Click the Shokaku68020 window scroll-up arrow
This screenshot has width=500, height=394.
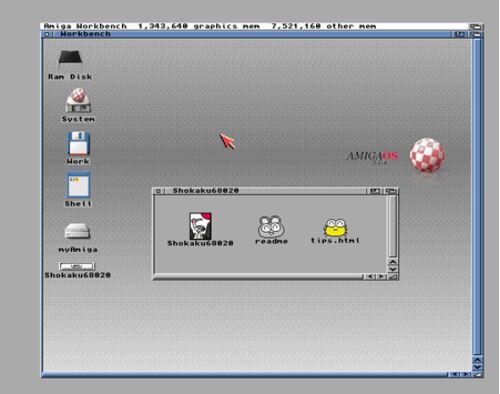point(393,262)
